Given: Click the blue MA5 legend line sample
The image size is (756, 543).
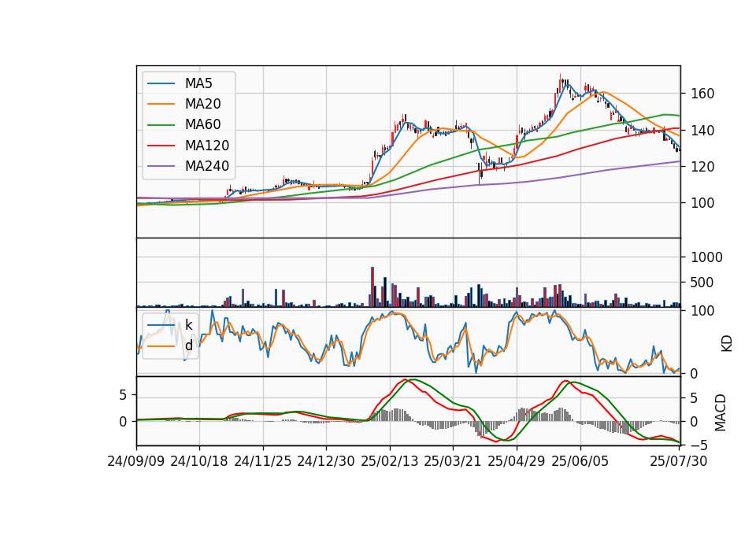Looking at the screenshot, I should point(161,83).
